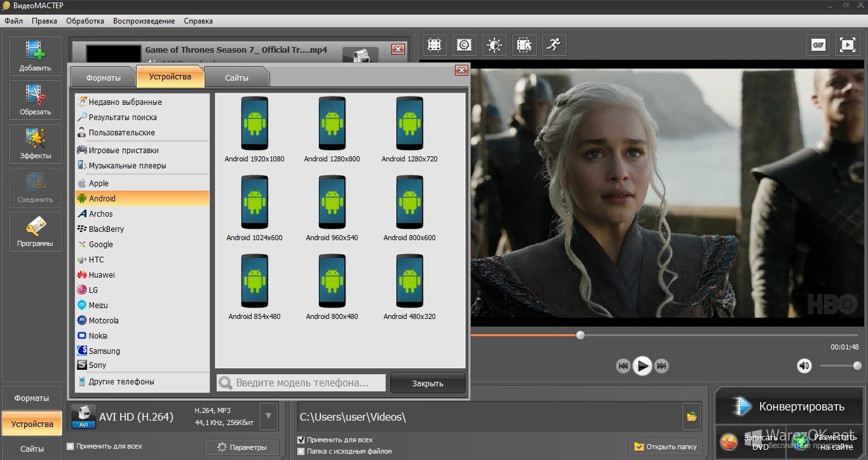
Task: Select the Android 1280x800 preset
Action: click(332, 129)
